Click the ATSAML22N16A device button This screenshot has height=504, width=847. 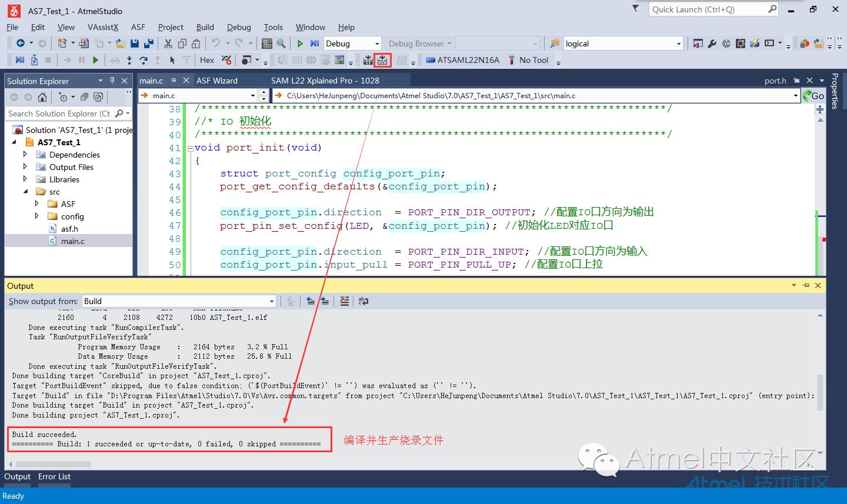pyautogui.click(x=463, y=60)
